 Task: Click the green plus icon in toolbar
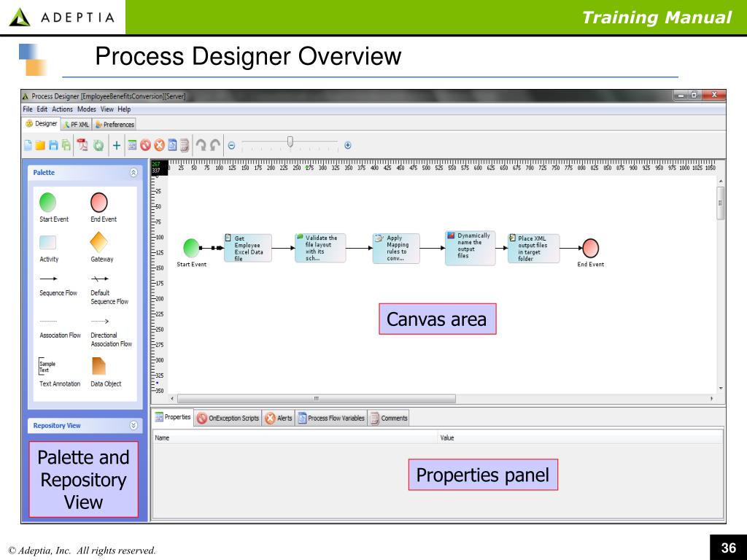(x=116, y=145)
